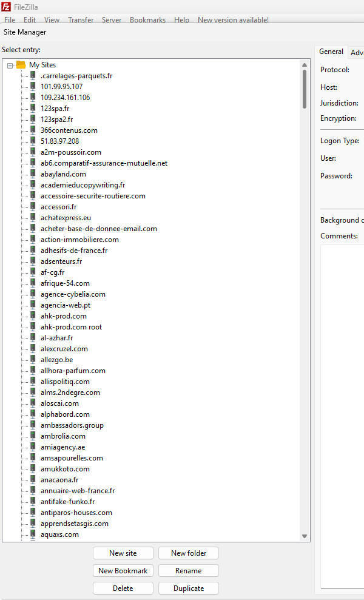
Task: Open the View menu
Action: pyautogui.click(x=52, y=20)
